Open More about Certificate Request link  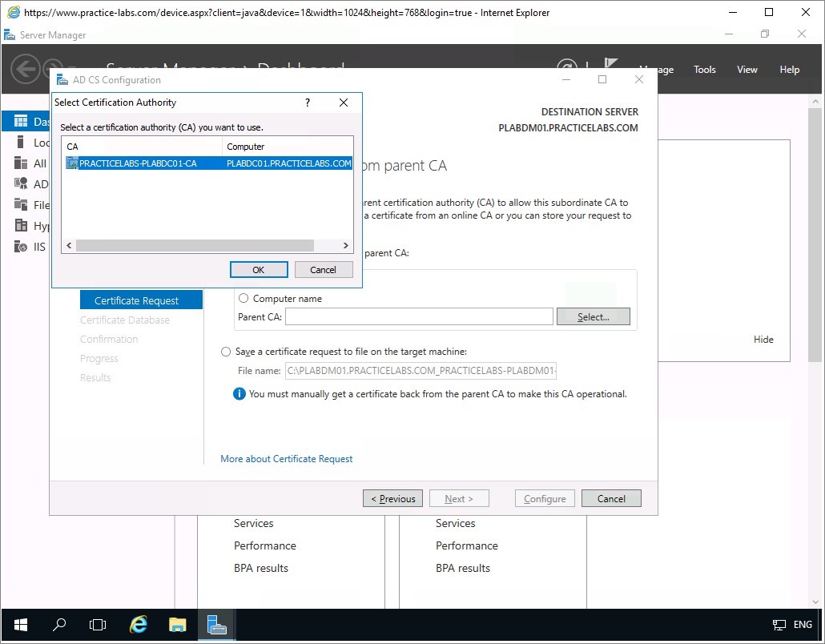click(286, 459)
